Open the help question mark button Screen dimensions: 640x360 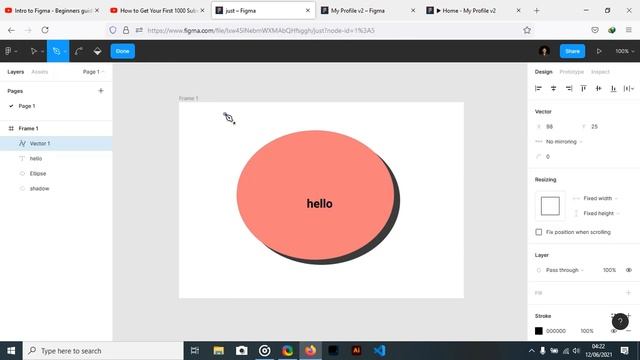click(x=620, y=322)
